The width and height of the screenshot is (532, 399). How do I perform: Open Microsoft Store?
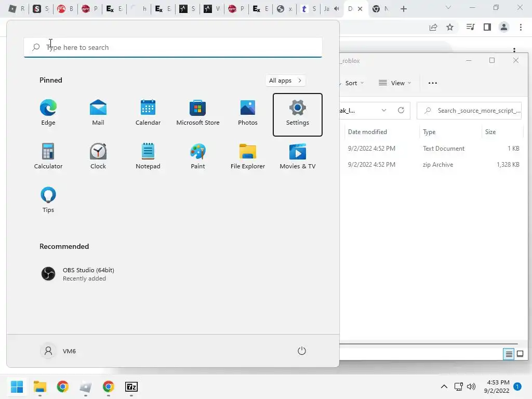[198, 113]
